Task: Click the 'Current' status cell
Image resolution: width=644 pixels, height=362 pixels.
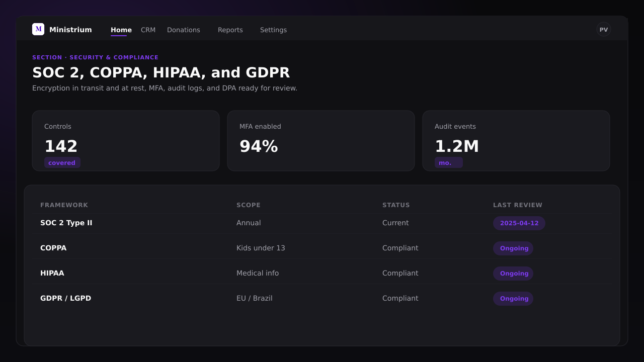Action: 395,223
